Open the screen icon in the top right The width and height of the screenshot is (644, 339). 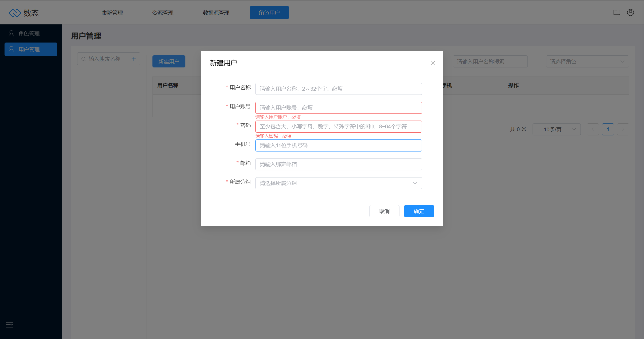617,12
